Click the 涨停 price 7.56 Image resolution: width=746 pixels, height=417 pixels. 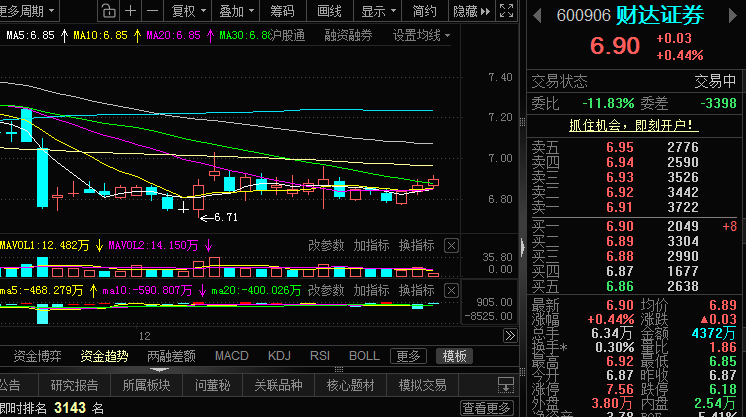(x=620, y=389)
